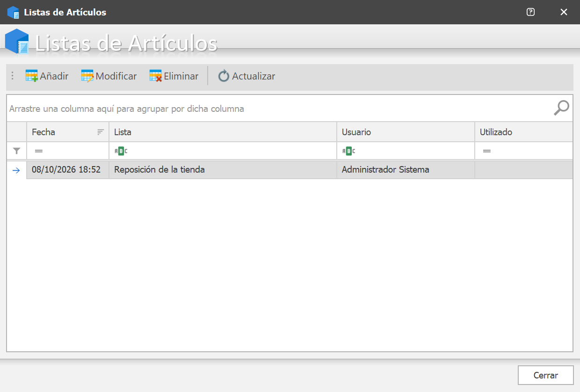Click the toolbar grip handle dots

click(x=13, y=76)
